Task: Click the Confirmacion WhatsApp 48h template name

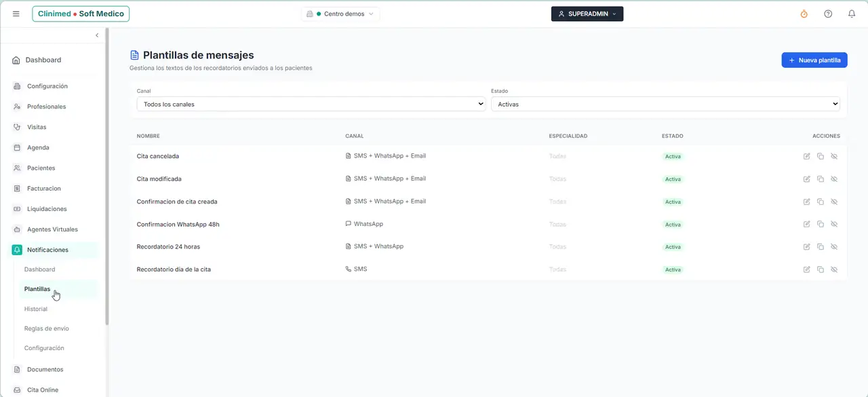Action: point(178,225)
